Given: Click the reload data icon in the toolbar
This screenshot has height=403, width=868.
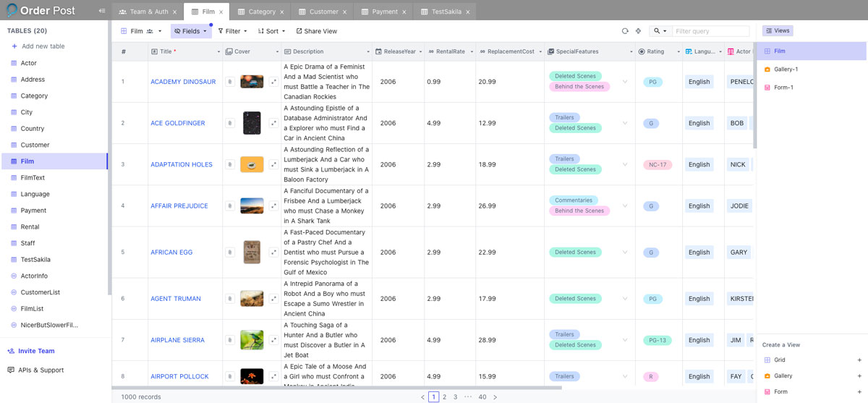Looking at the screenshot, I should click(625, 31).
